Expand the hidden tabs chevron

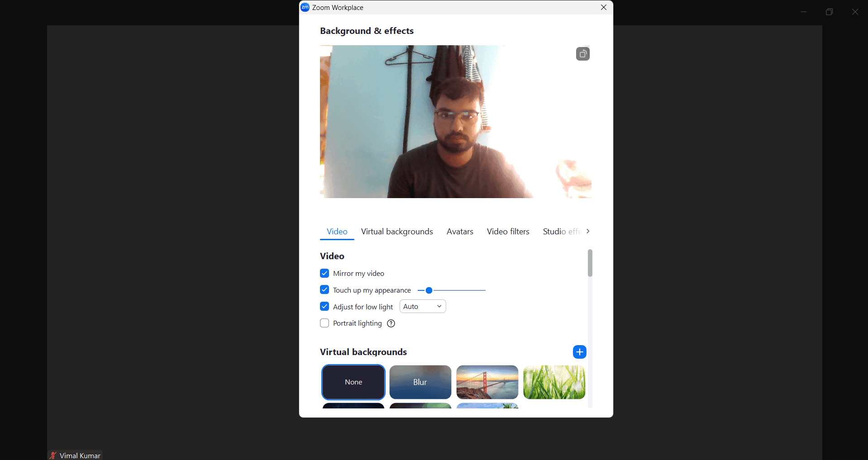click(588, 231)
